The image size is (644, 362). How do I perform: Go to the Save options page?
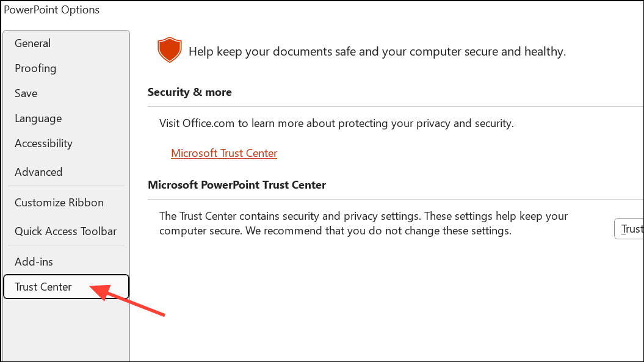pyautogui.click(x=26, y=93)
